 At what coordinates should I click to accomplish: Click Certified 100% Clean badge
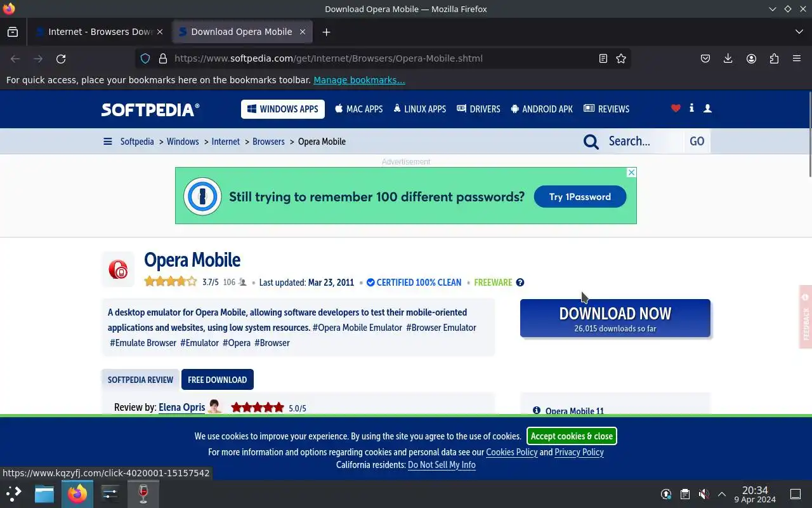coord(414,283)
